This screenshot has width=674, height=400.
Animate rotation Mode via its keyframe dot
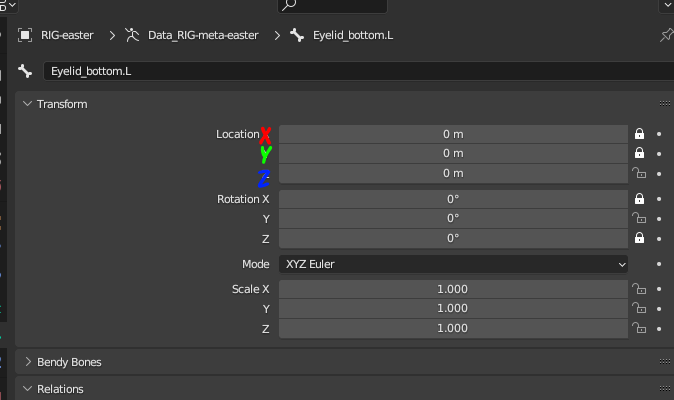point(659,264)
